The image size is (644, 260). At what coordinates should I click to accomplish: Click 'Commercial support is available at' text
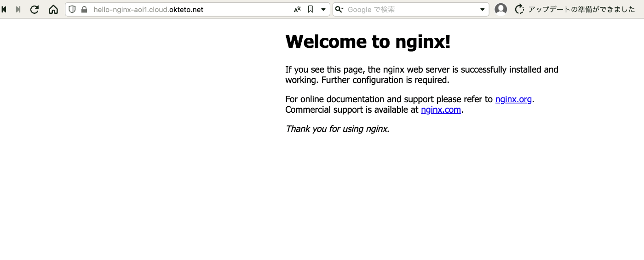(x=352, y=110)
